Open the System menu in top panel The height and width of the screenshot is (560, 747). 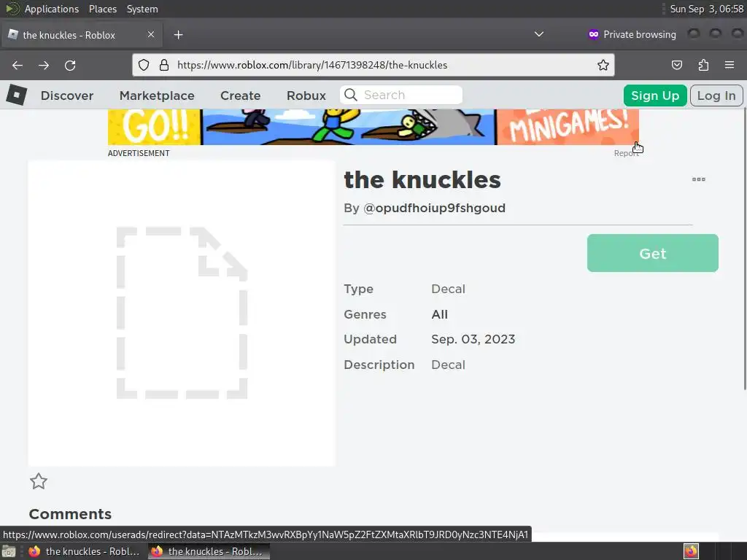142,9
